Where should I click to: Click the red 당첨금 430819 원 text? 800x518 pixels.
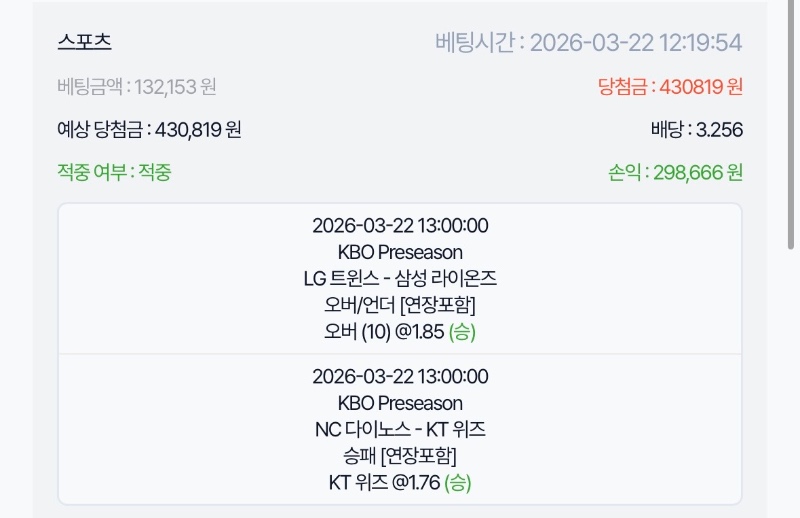tap(670, 87)
